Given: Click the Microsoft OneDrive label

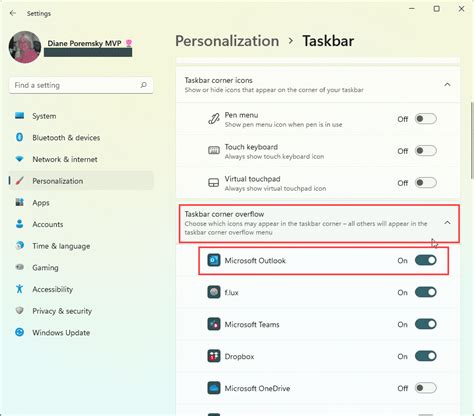Looking at the screenshot, I should 257,388.
